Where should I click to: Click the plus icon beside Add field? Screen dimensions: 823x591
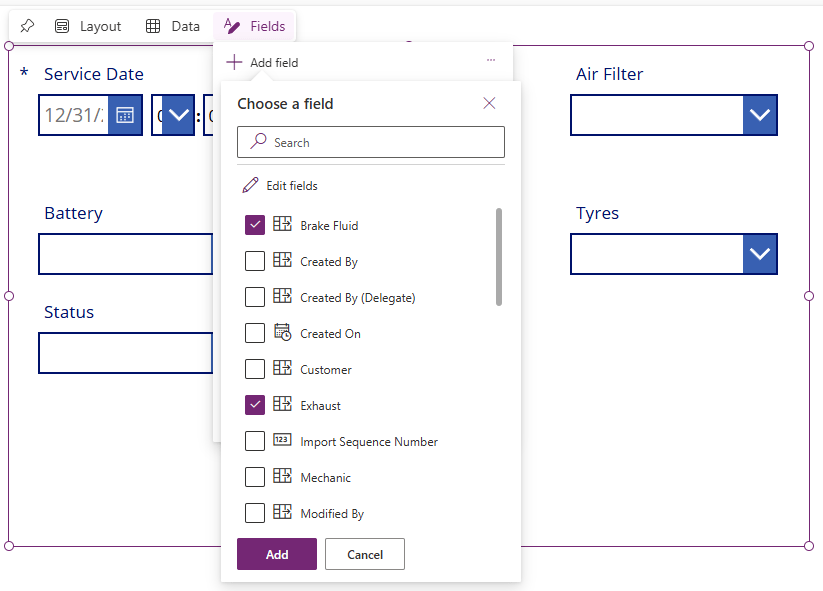(x=234, y=62)
